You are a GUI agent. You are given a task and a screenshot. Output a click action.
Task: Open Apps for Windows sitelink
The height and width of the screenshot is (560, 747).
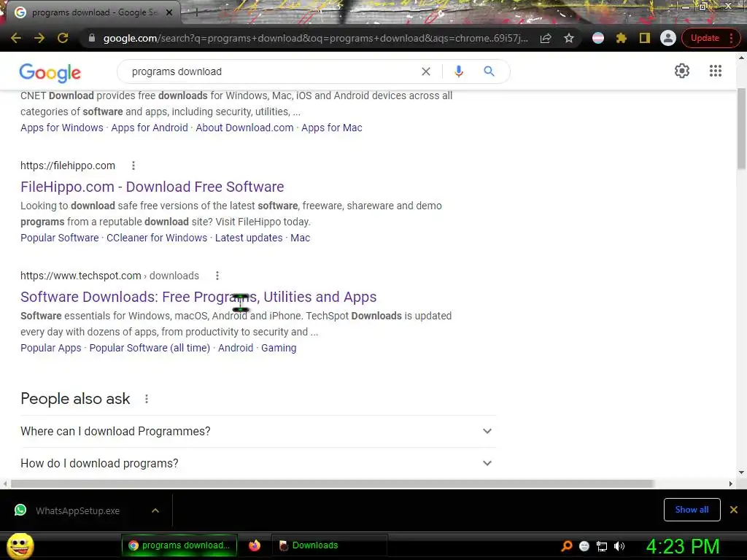point(62,128)
